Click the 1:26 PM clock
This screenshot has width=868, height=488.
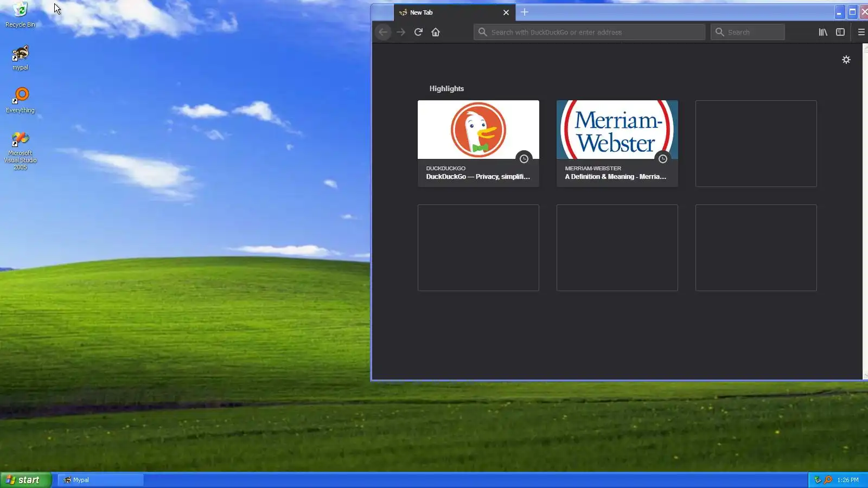pos(848,480)
